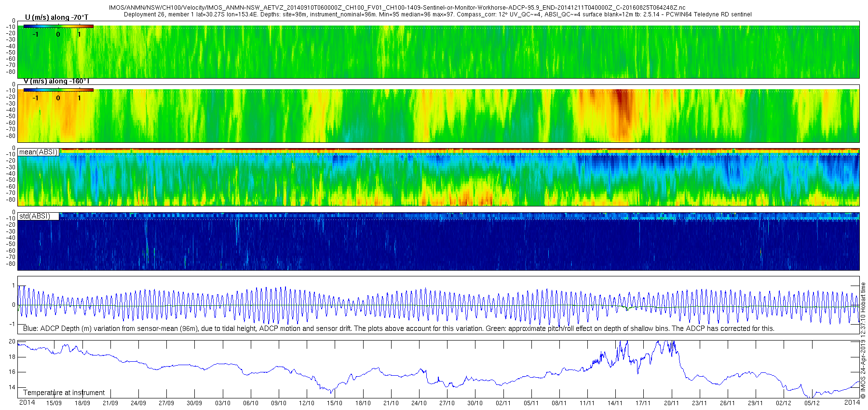Select the IMOS file path title line
868x410 pixels.
[x=397, y=8]
